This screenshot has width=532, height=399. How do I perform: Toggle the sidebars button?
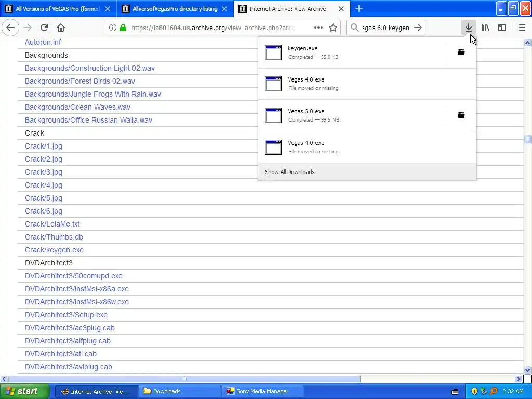pyautogui.click(x=502, y=28)
